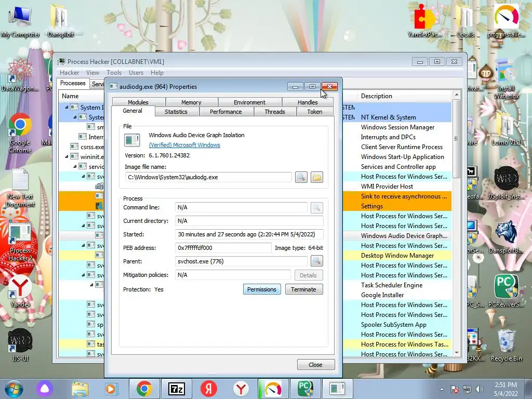Open the Dansploit folder on desktop
This screenshot has height=399, width=532.
coord(61,21)
